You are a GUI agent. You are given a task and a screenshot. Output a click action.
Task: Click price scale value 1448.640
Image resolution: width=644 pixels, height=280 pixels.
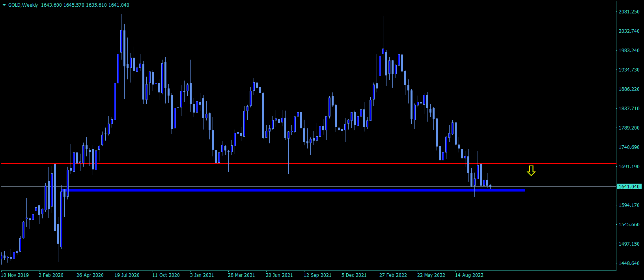tap(629, 263)
